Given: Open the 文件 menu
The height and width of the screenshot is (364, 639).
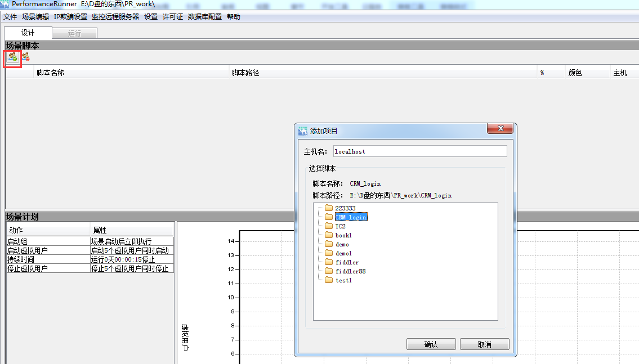Looking at the screenshot, I should tap(10, 17).
